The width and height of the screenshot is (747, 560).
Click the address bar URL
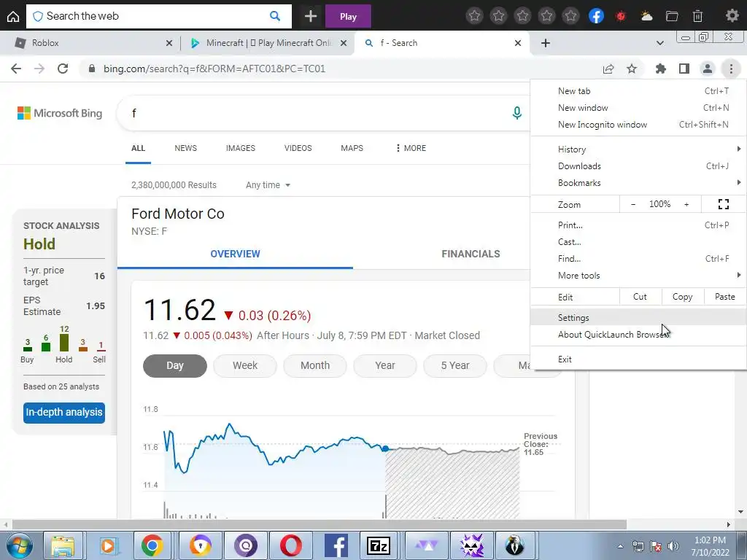[x=214, y=69]
